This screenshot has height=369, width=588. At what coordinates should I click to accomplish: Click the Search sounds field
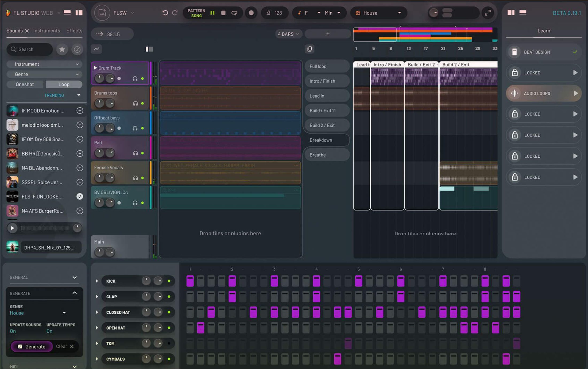(x=29, y=49)
